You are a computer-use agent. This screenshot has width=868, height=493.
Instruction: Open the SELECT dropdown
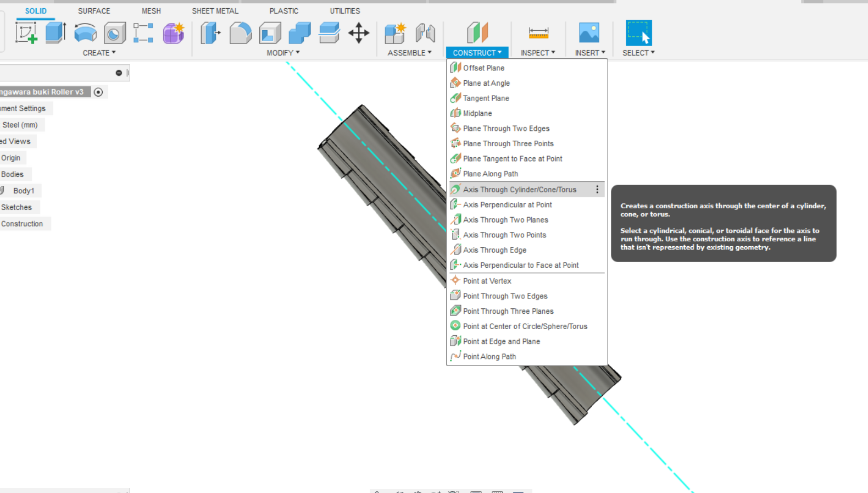[x=638, y=53]
